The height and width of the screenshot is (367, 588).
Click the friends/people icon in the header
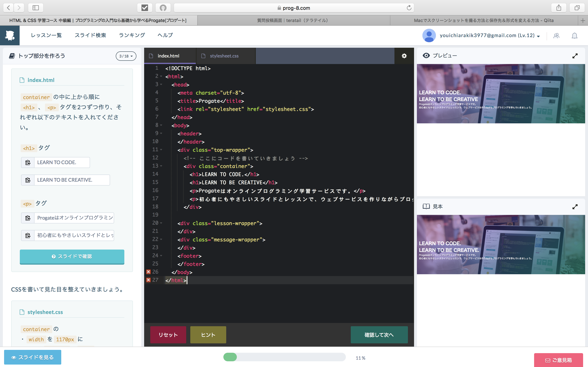coord(556,35)
